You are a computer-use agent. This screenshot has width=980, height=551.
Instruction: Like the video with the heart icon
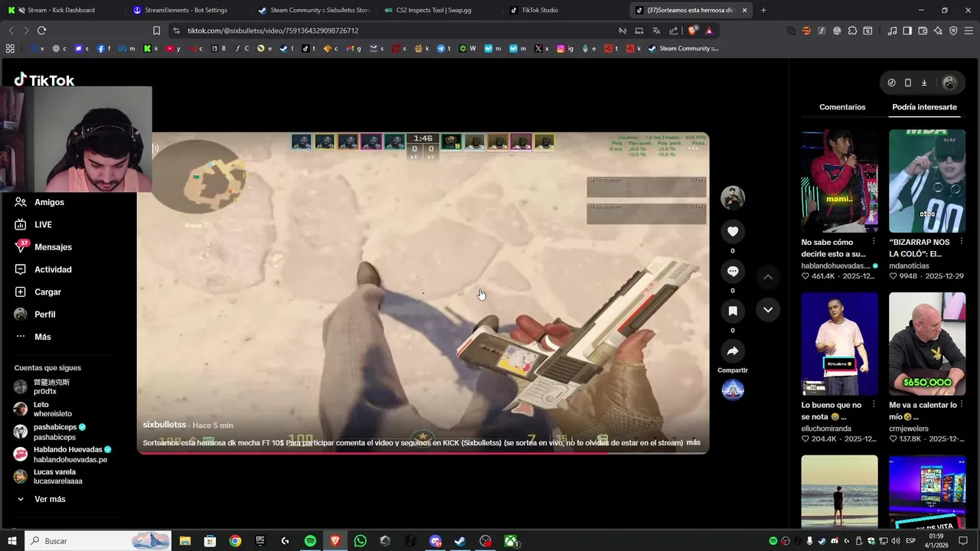[733, 232]
